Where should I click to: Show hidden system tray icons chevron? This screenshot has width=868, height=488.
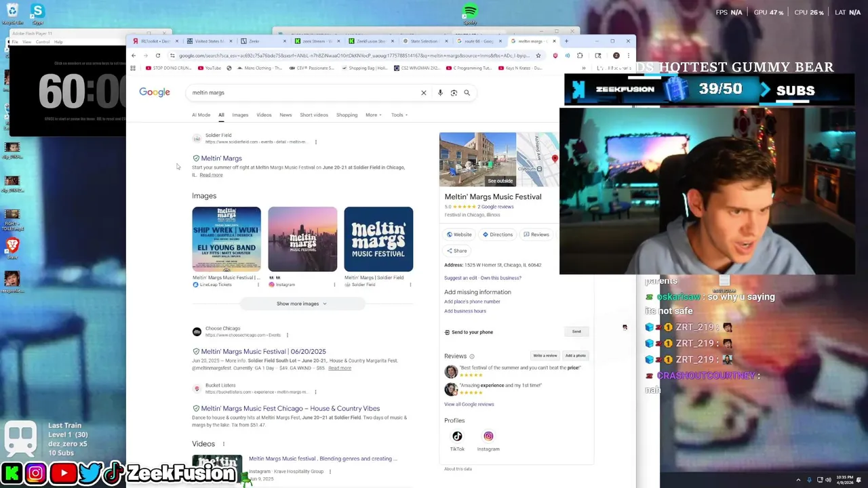click(798, 480)
